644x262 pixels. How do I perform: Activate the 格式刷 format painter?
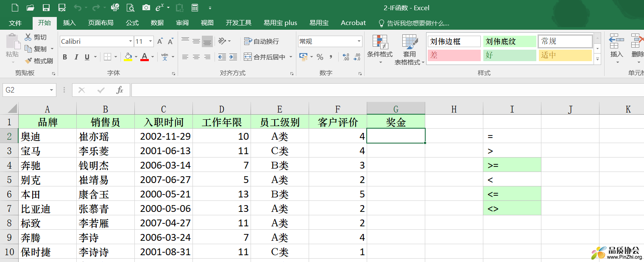(x=39, y=61)
